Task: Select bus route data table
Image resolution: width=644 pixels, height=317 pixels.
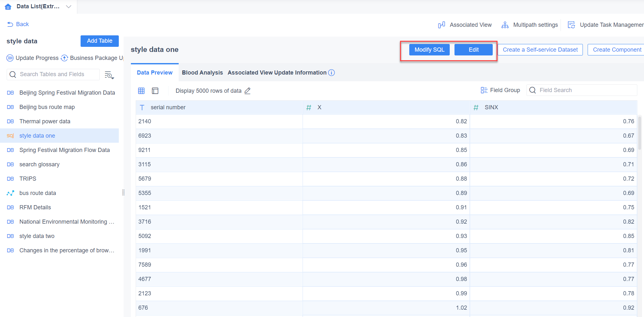Action: [x=60, y=193]
